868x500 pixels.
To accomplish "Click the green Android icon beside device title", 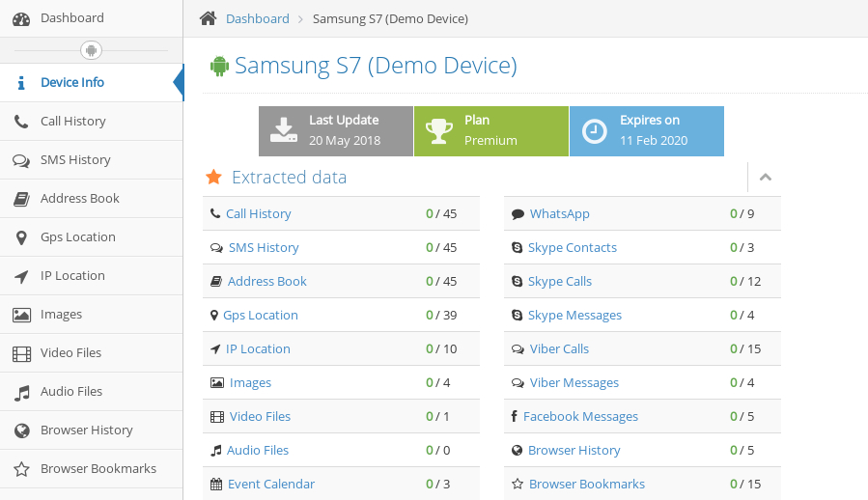I will pos(219,66).
